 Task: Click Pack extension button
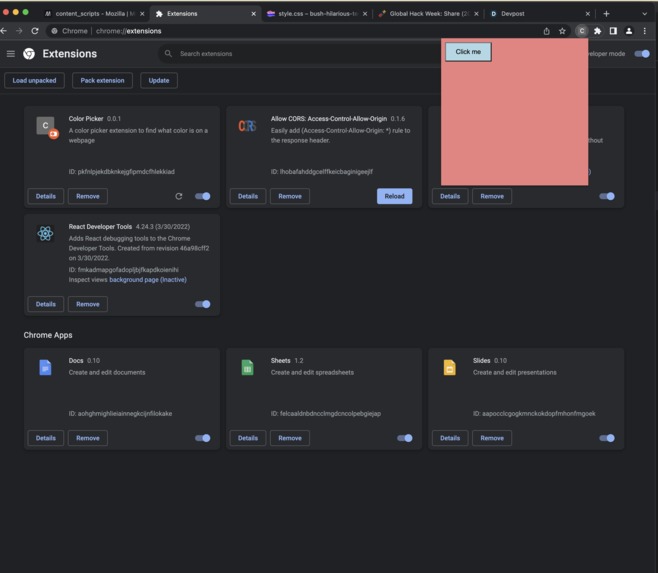point(102,80)
